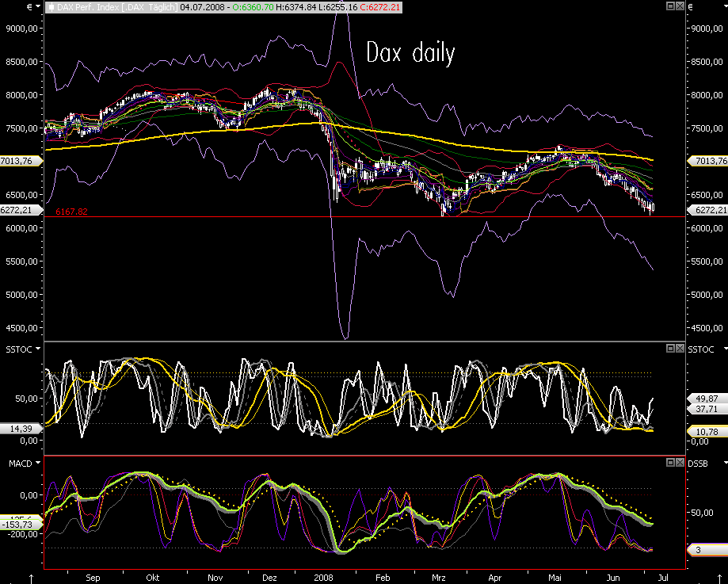Open the SSTOC dropdown on the right axis
The height and width of the screenshot is (584, 728).
tap(725, 349)
